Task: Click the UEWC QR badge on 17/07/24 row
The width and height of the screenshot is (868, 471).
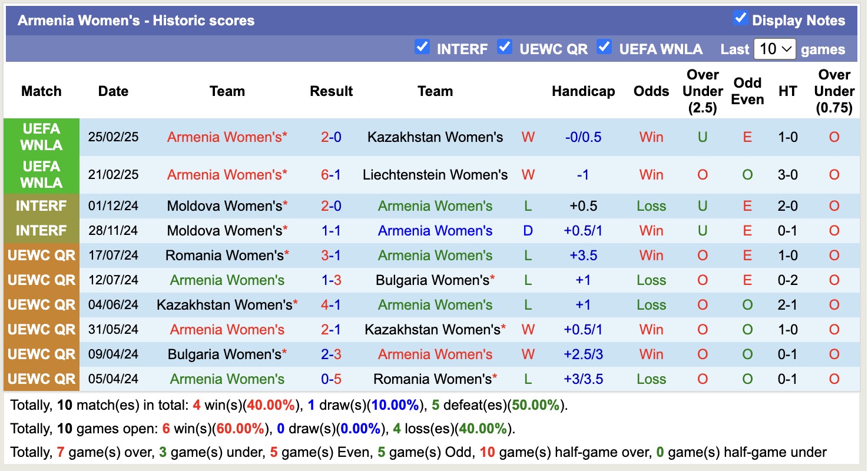Action: coord(41,255)
